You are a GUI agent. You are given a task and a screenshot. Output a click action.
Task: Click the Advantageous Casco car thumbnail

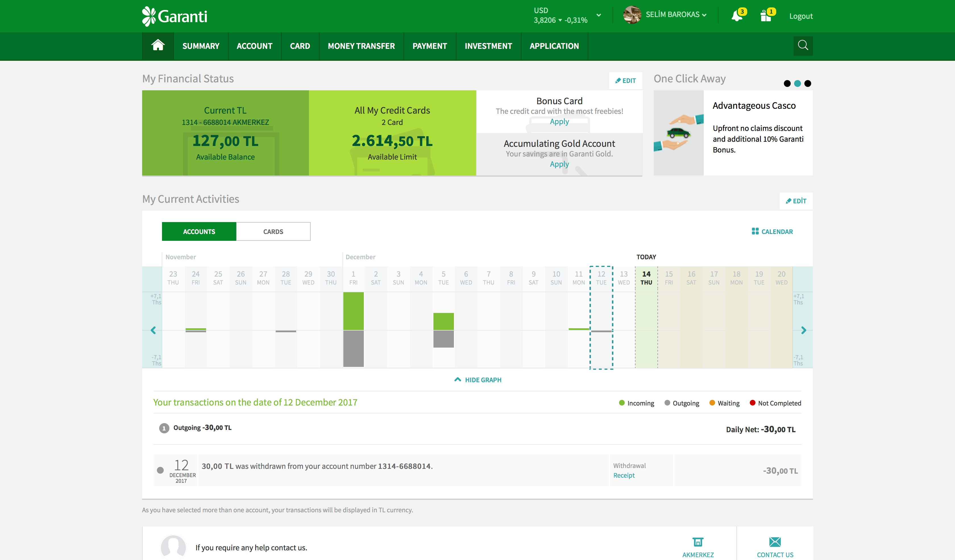[678, 133]
